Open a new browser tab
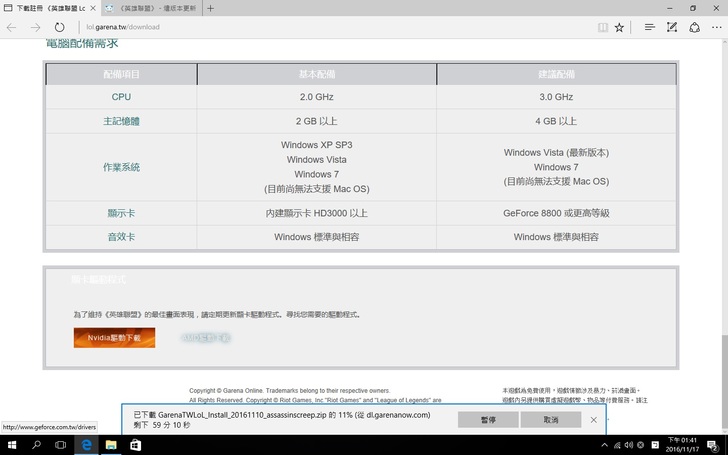This screenshot has height=455, width=728. (210, 8)
